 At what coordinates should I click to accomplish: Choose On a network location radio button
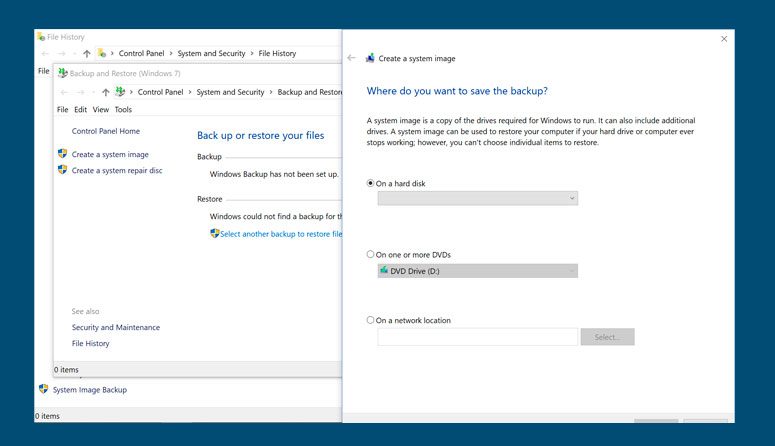[x=370, y=320]
